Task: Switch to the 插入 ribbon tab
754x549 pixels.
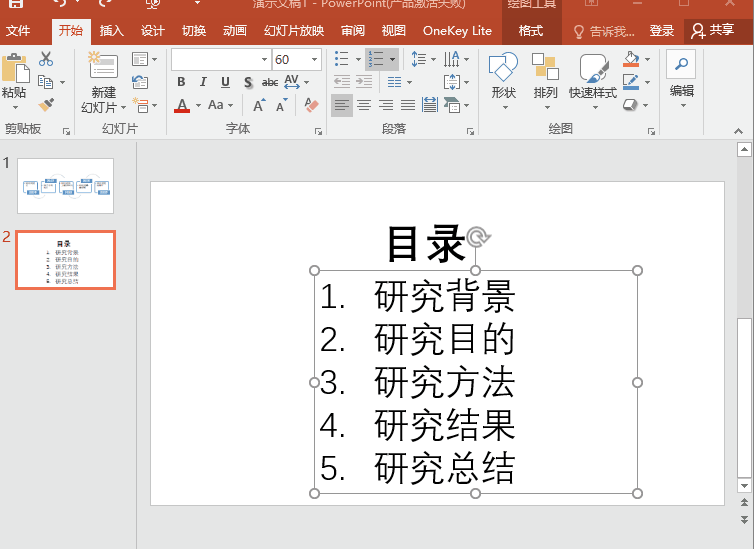Action: point(112,31)
